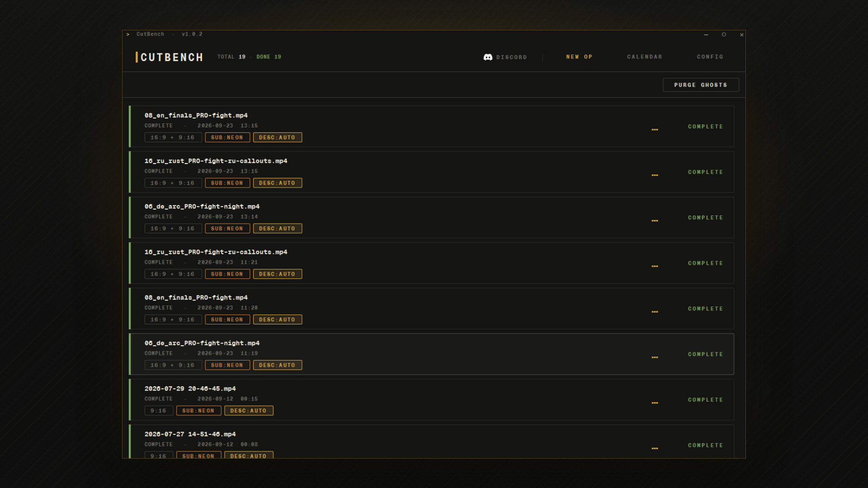Click the DONE 19 counter
This screenshot has width=868, height=488.
tap(269, 57)
